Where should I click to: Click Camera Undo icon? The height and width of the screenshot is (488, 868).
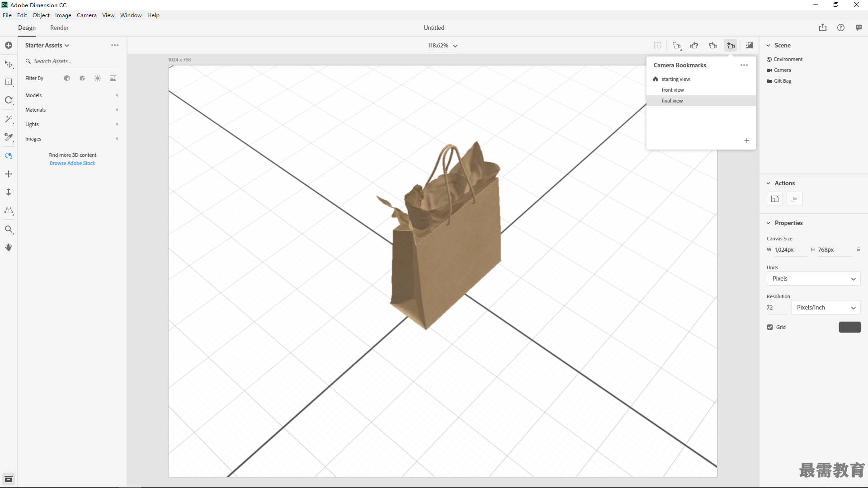[x=694, y=45]
